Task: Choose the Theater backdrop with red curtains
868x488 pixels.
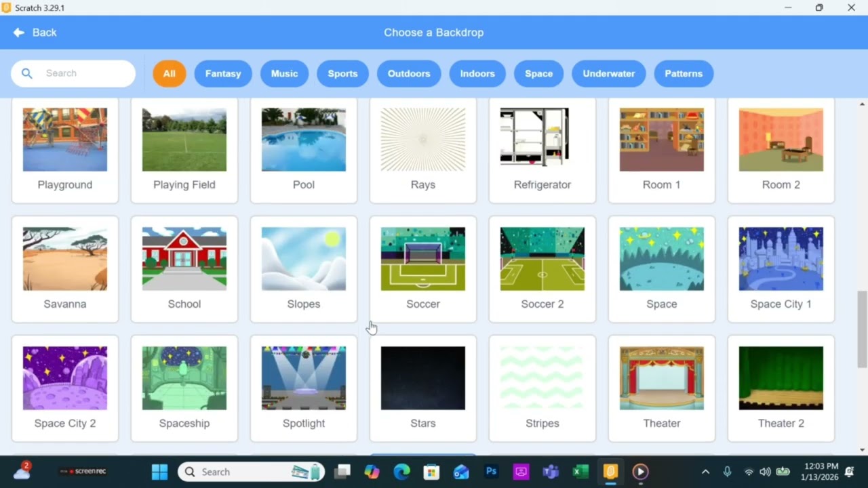Action: pyautogui.click(x=662, y=388)
